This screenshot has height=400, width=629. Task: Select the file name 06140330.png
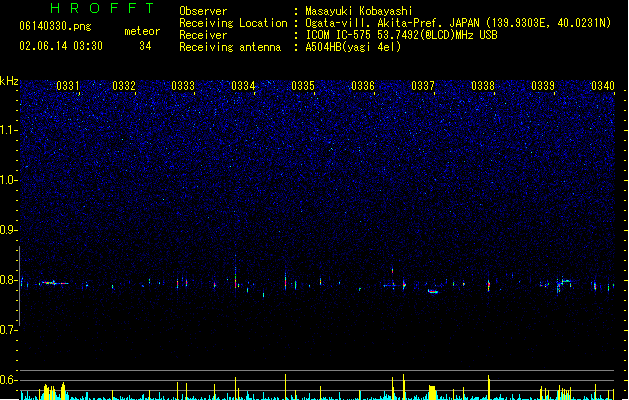pyautogui.click(x=55, y=26)
